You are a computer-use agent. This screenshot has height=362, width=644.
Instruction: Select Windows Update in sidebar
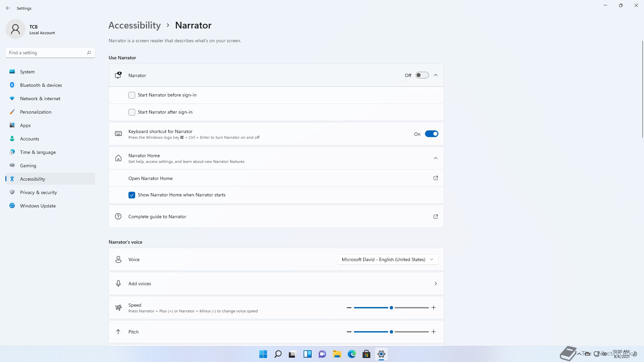pos(50,206)
